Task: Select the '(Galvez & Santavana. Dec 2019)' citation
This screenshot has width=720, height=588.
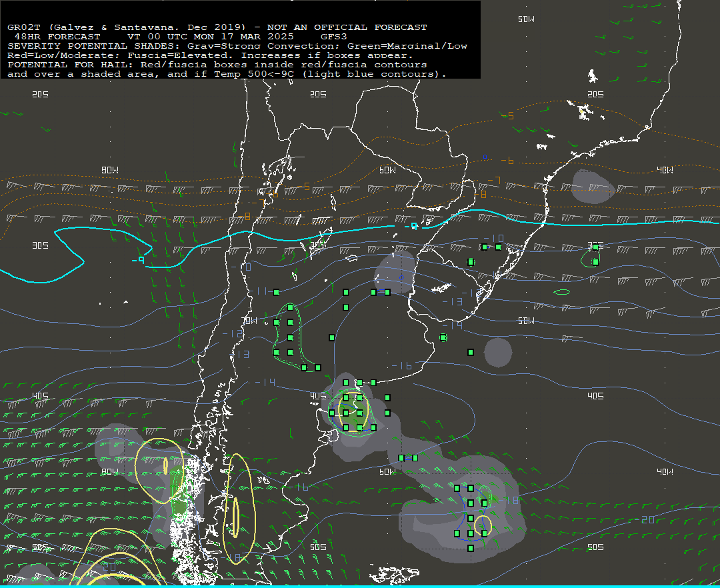Action: 147,27
